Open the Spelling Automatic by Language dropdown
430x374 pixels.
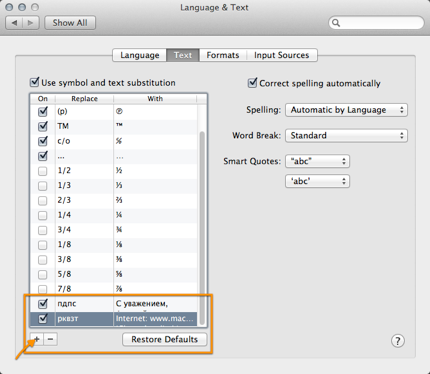coord(346,110)
